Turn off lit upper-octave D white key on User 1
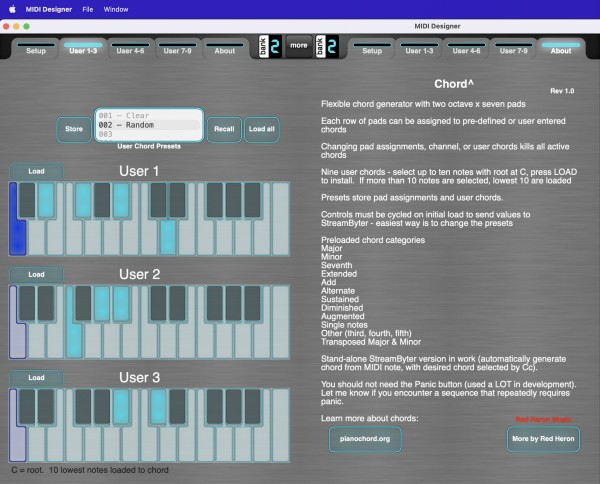 (x=168, y=239)
